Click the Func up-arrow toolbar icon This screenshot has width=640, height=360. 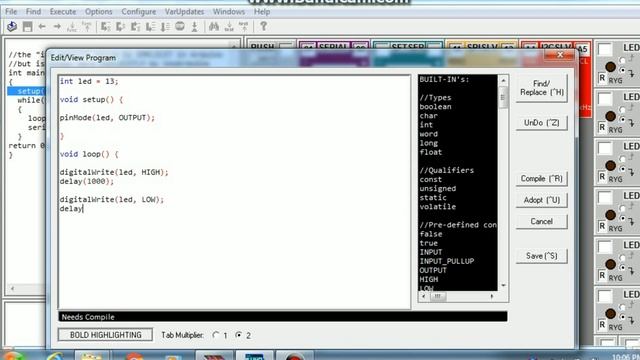[87, 27]
